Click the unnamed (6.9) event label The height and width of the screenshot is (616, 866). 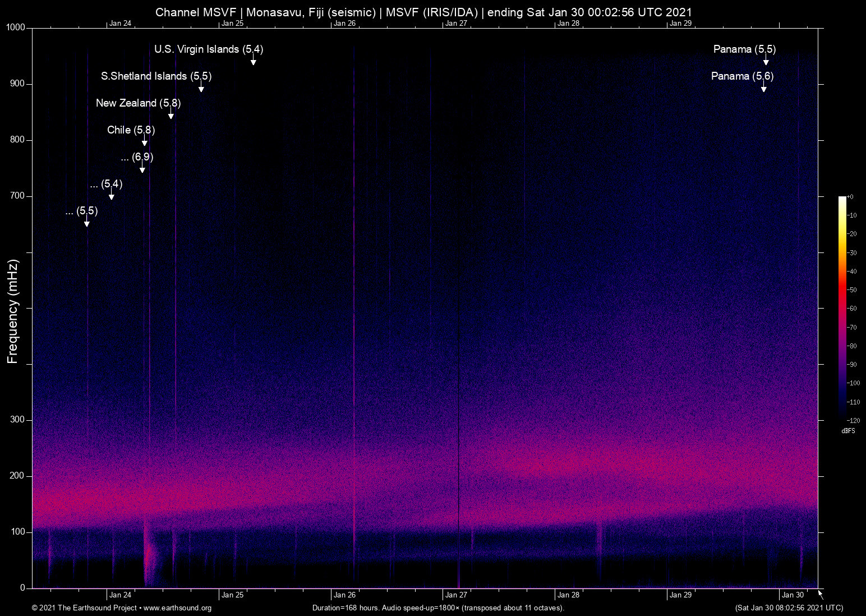pyautogui.click(x=137, y=157)
